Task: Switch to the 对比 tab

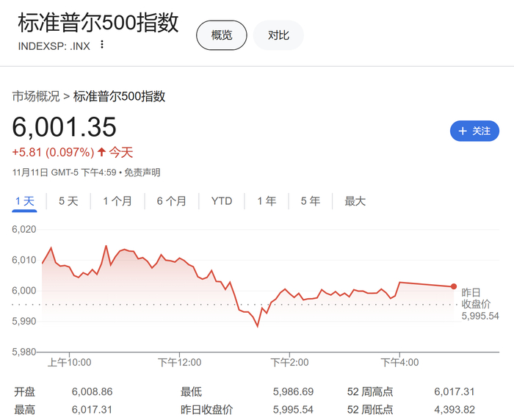Action: (x=278, y=35)
